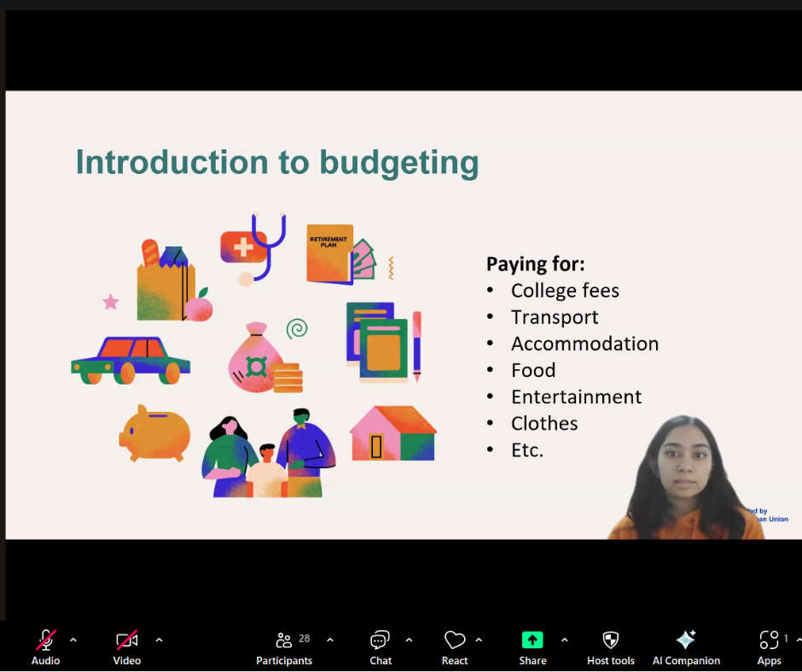This screenshot has width=802, height=672.
Task: Expand the caret next to React
Action: click(479, 640)
